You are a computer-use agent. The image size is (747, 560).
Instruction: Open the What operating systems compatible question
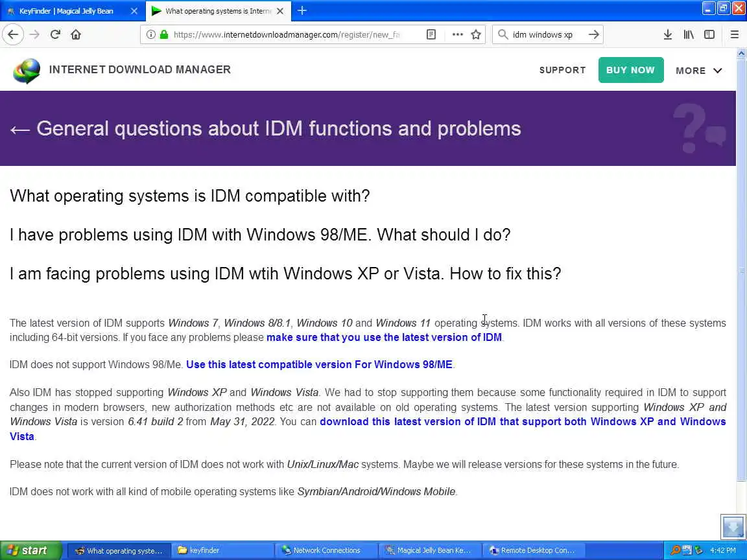point(189,196)
